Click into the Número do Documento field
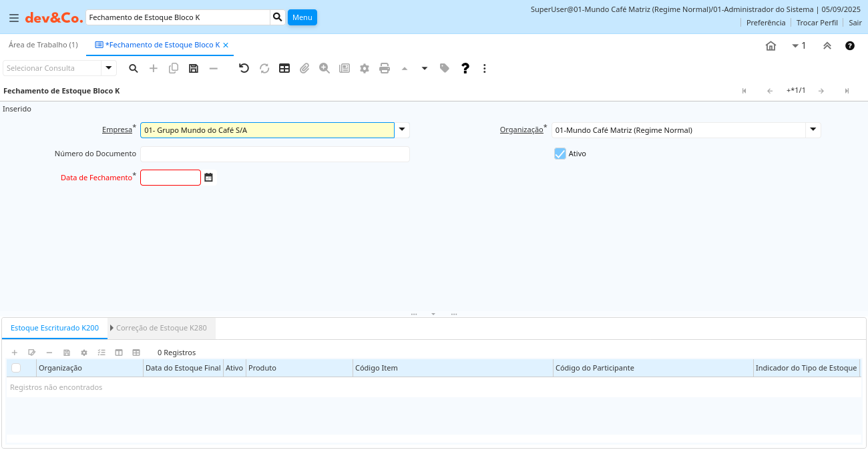The image size is (868, 450). (x=274, y=154)
